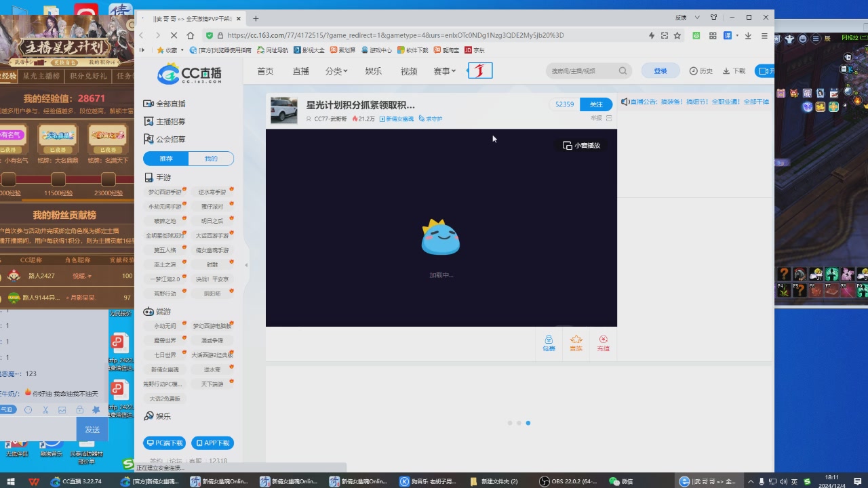Open Windows Start menu
Image resolution: width=868 pixels, height=488 pixels.
10,481
